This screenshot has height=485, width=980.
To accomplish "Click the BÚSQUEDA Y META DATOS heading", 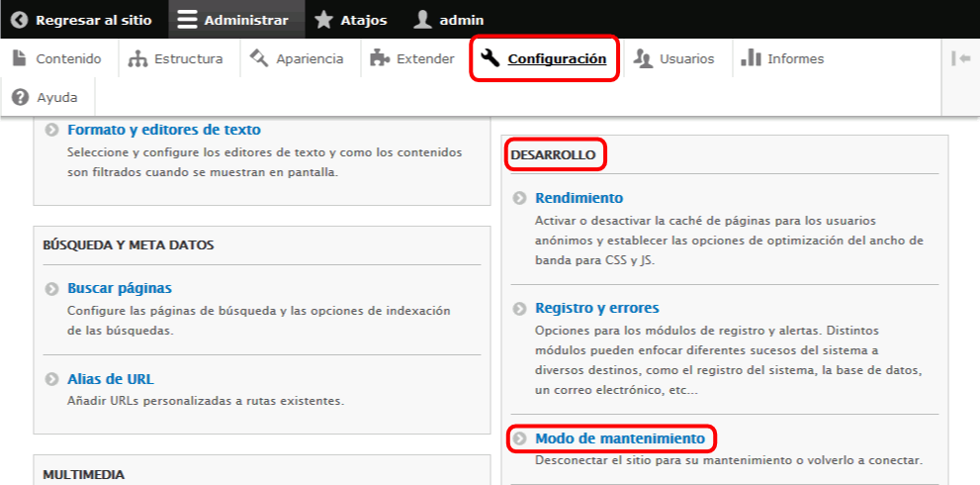I will pos(129,245).
